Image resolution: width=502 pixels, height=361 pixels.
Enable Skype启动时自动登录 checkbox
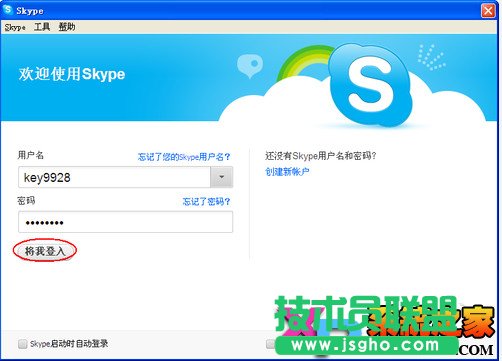(22, 344)
